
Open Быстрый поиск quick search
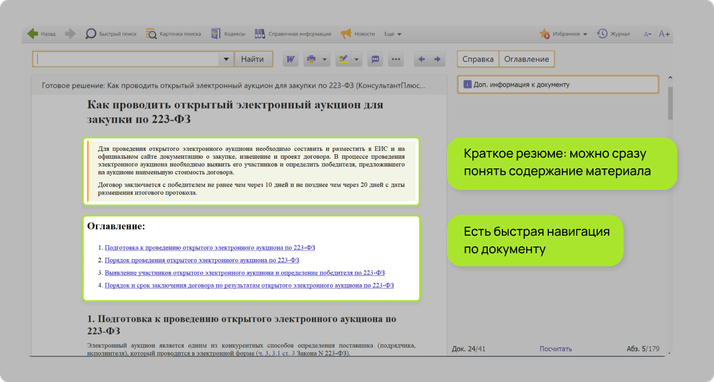111,34
